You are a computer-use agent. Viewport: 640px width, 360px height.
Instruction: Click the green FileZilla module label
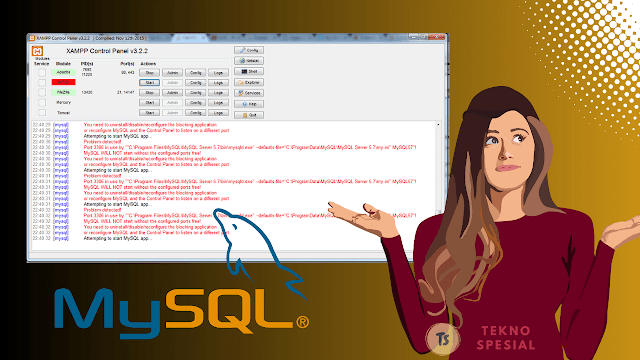(x=63, y=92)
